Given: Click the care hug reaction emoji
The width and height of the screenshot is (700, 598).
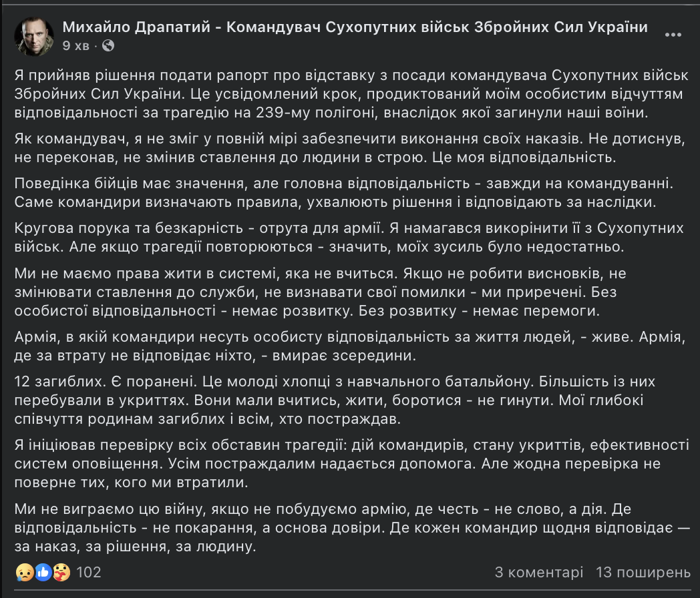Looking at the screenshot, I should click(61, 572).
